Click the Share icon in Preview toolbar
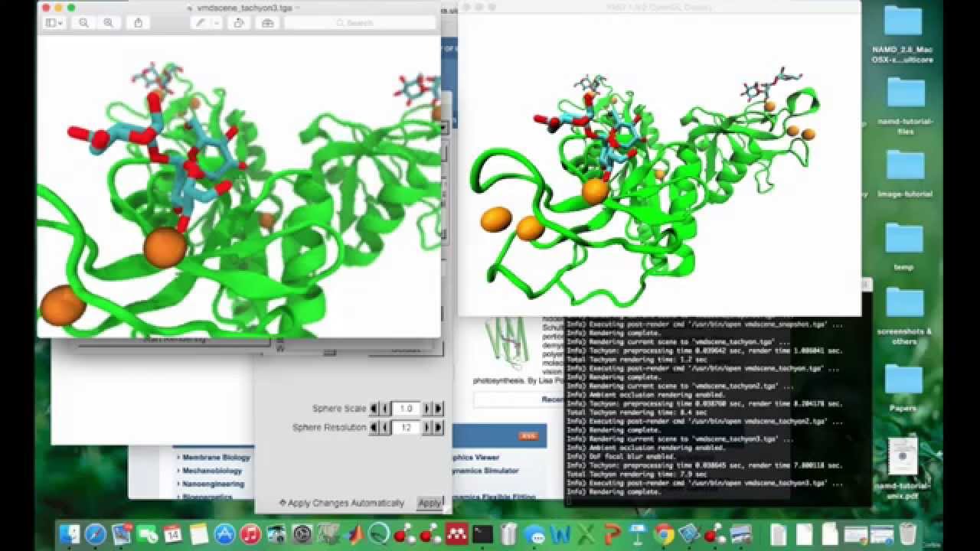 pyautogui.click(x=138, y=23)
